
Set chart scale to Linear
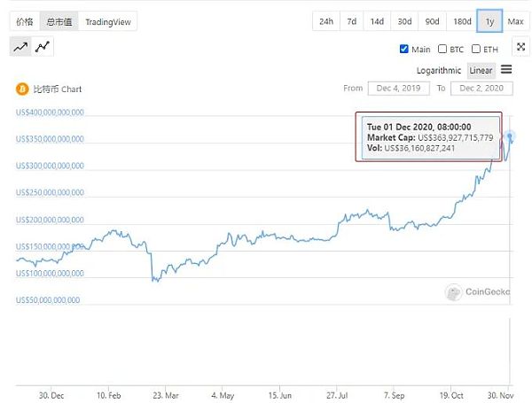481,70
